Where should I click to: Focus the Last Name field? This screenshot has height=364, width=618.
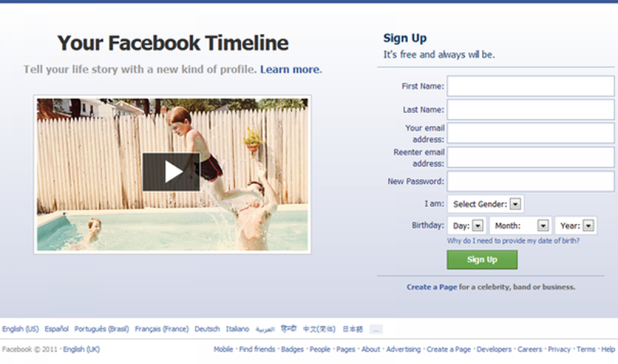point(530,110)
